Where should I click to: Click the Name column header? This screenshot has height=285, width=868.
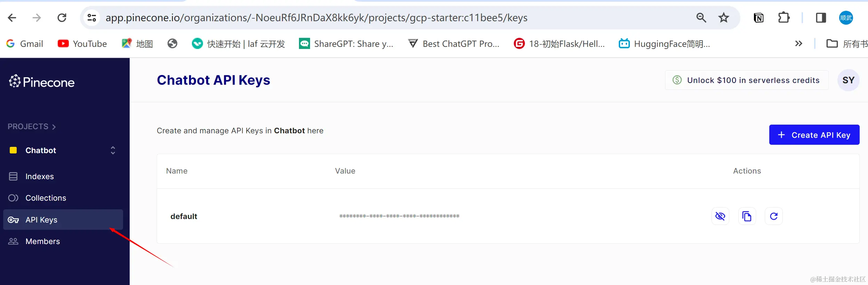[177, 171]
